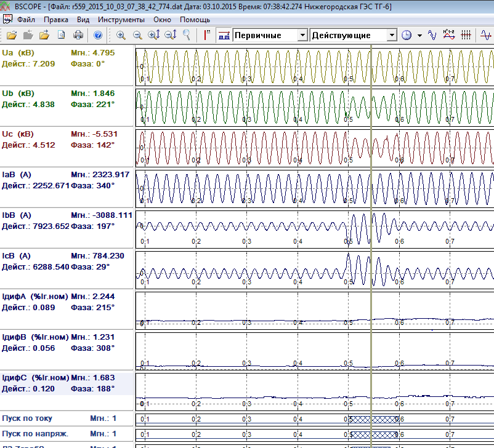This screenshot has width=494, height=448.
Task: Open the Первичные dropdown list
Action: tap(302, 35)
